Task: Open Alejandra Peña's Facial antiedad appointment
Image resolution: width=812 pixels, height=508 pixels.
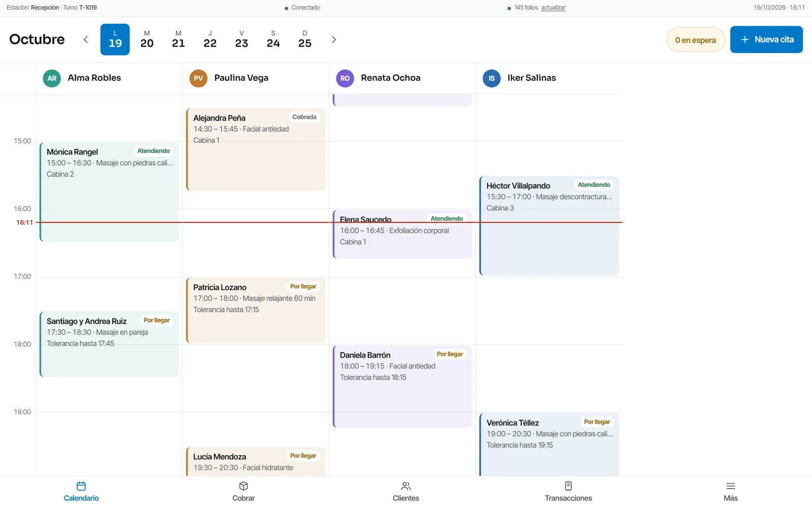Action: [256, 149]
